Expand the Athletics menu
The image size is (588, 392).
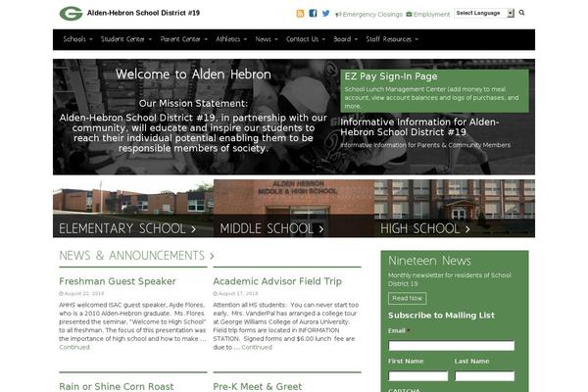pos(231,39)
